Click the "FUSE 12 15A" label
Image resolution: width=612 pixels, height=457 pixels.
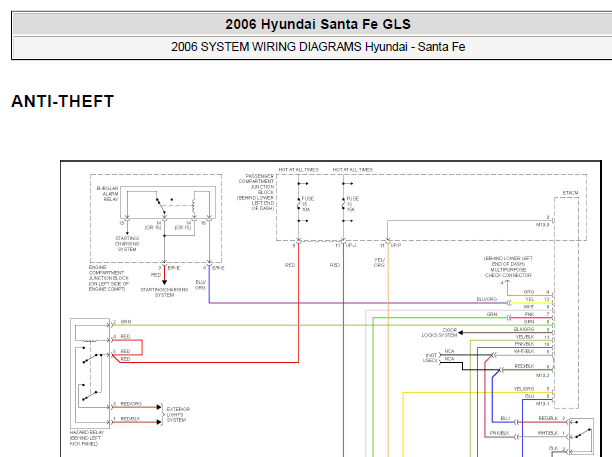point(352,204)
